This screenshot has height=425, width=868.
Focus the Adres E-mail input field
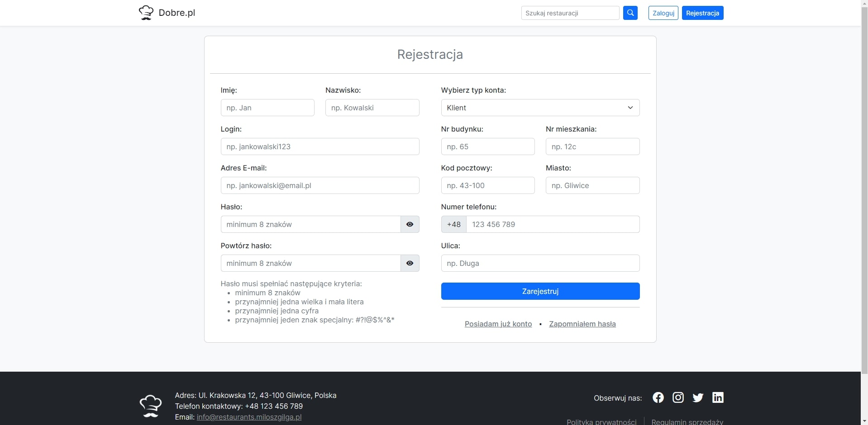click(x=320, y=185)
